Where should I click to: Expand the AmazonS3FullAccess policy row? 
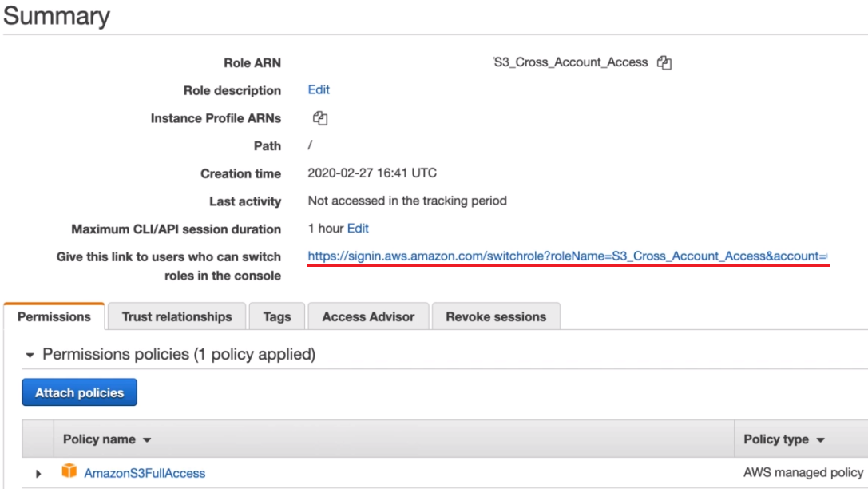[x=38, y=474]
